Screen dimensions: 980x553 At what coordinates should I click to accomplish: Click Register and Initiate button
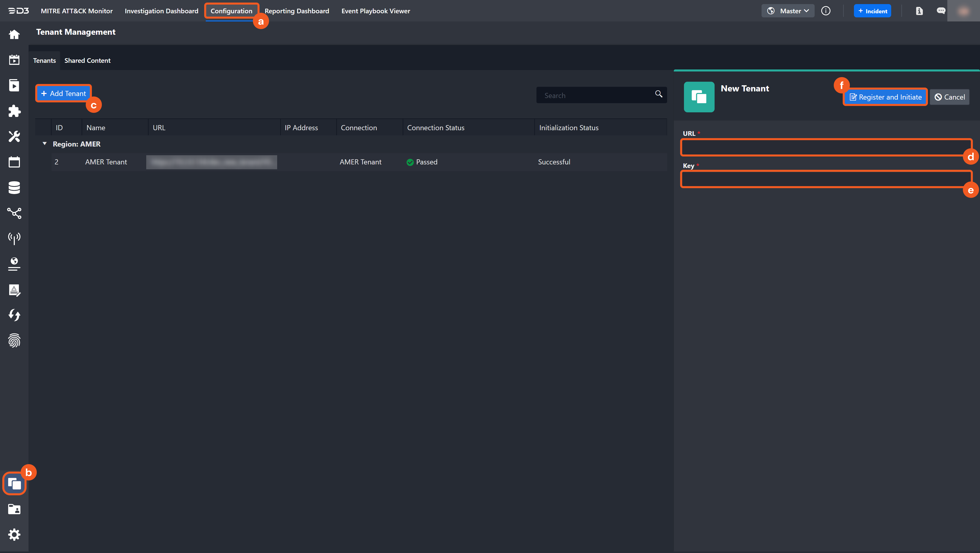[885, 97]
